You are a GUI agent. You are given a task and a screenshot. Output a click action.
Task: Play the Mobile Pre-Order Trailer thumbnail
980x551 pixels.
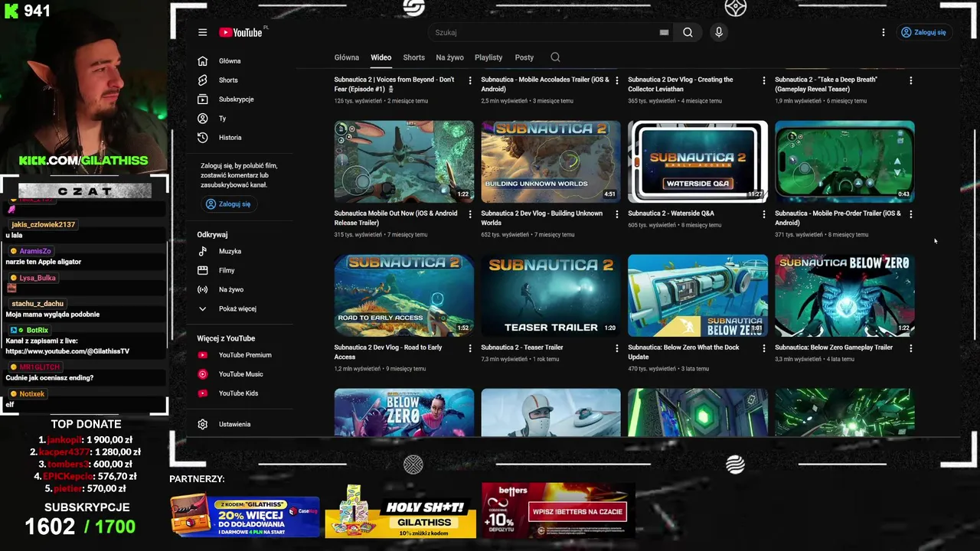[844, 161]
